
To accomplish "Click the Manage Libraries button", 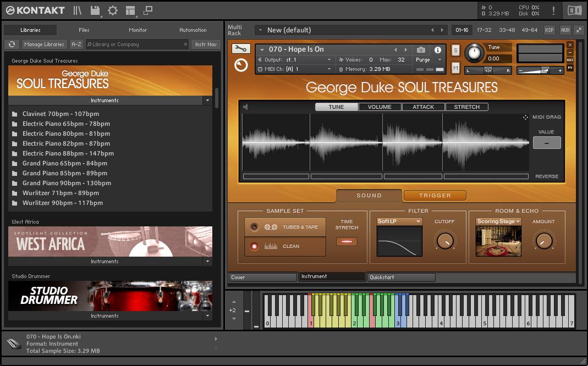I will 45,45.
